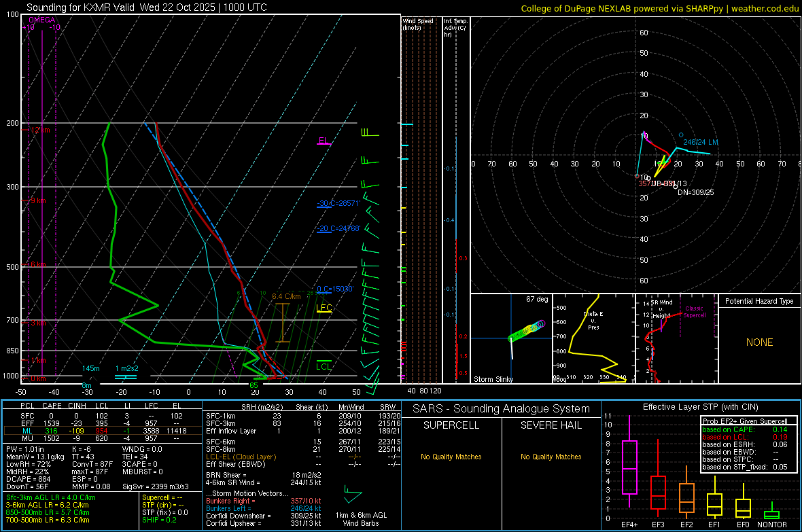Click the BRN Shear = 18 m2/s2 line

264,475
